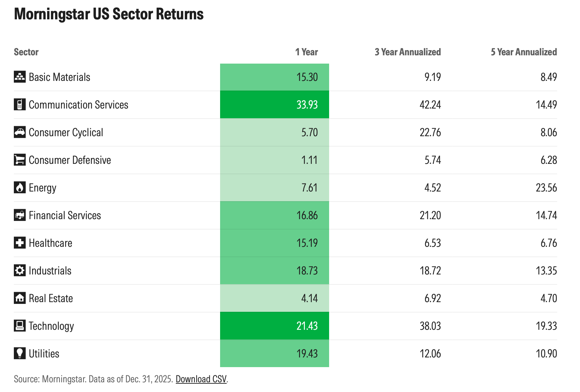Click the Healthcare cross icon
The height and width of the screenshot is (392, 580).
[20, 243]
